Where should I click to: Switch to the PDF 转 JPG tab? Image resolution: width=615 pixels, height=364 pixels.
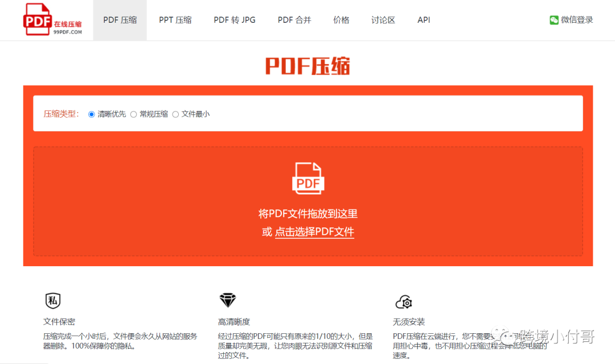click(234, 19)
